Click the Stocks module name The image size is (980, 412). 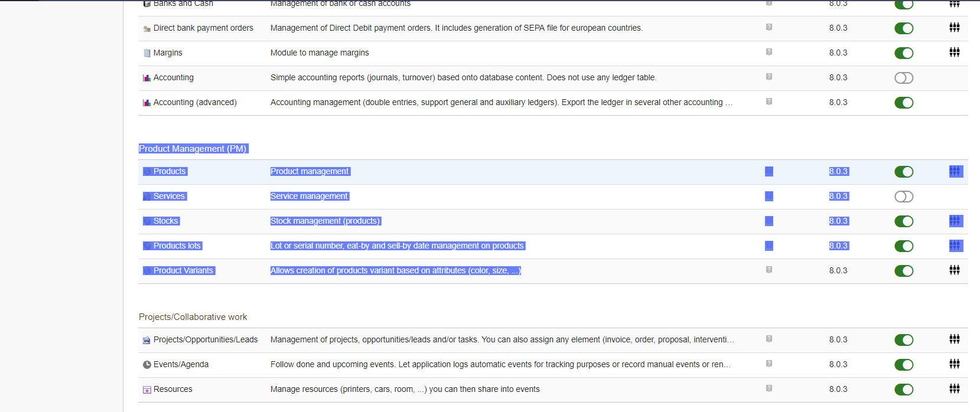pos(165,221)
